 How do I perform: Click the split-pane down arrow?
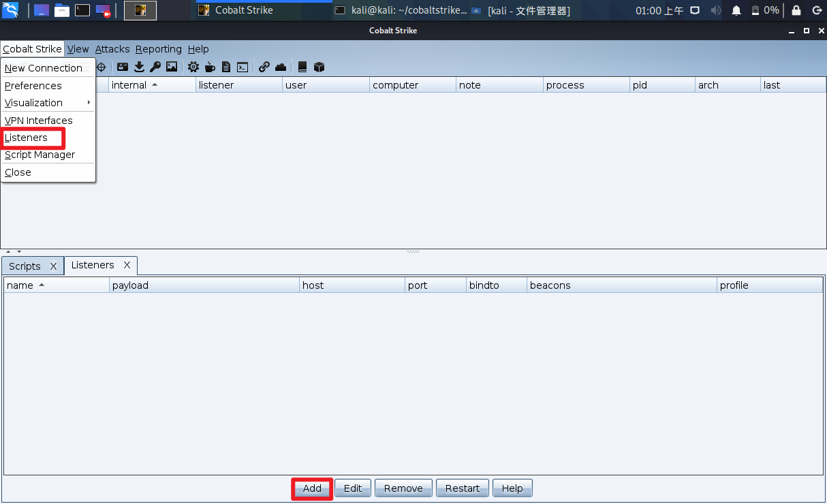[x=18, y=252]
